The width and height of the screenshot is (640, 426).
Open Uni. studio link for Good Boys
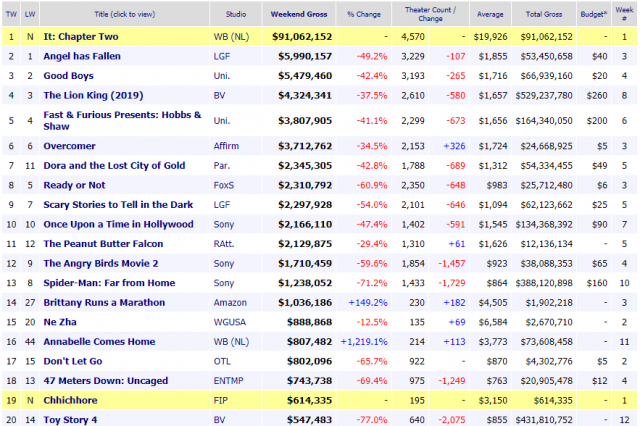click(222, 76)
